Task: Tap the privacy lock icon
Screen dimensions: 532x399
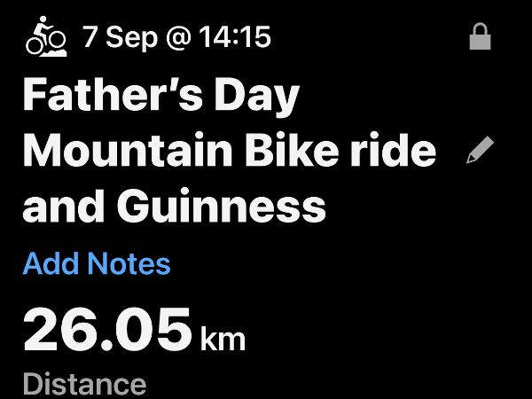Action: point(480,38)
